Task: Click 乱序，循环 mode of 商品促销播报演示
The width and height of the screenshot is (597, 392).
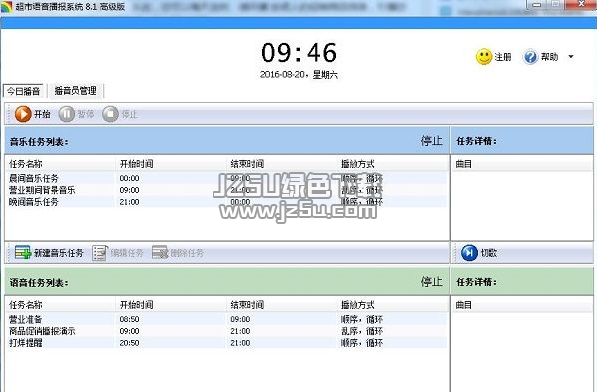Action: [362, 331]
